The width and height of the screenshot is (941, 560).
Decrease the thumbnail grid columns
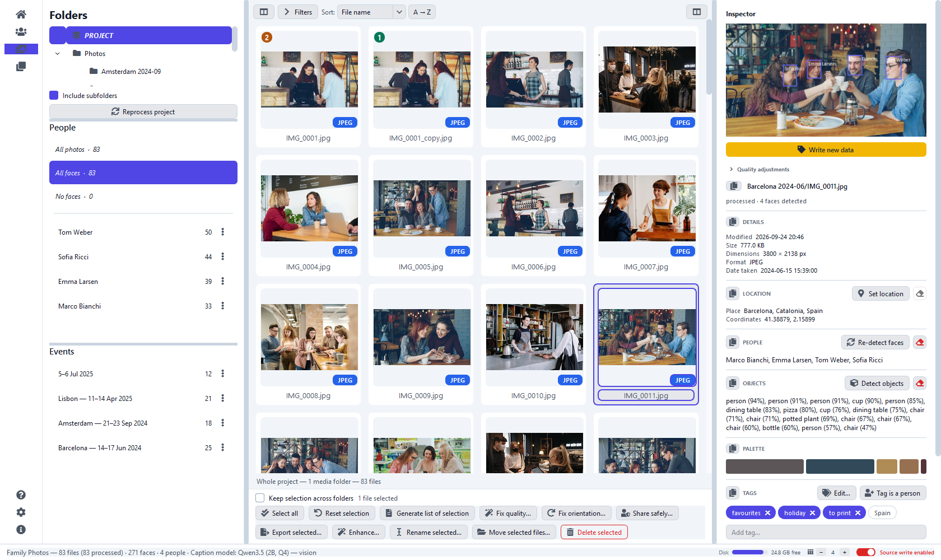click(x=821, y=553)
